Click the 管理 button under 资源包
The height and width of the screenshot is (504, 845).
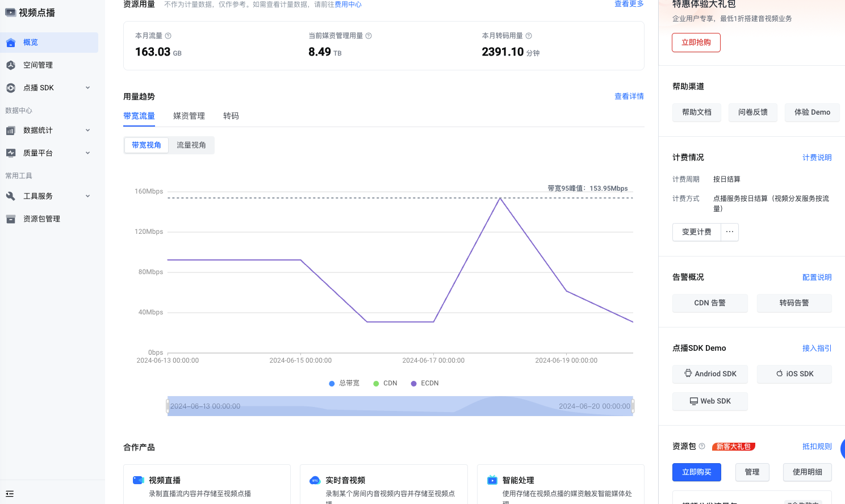coord(752,472)
